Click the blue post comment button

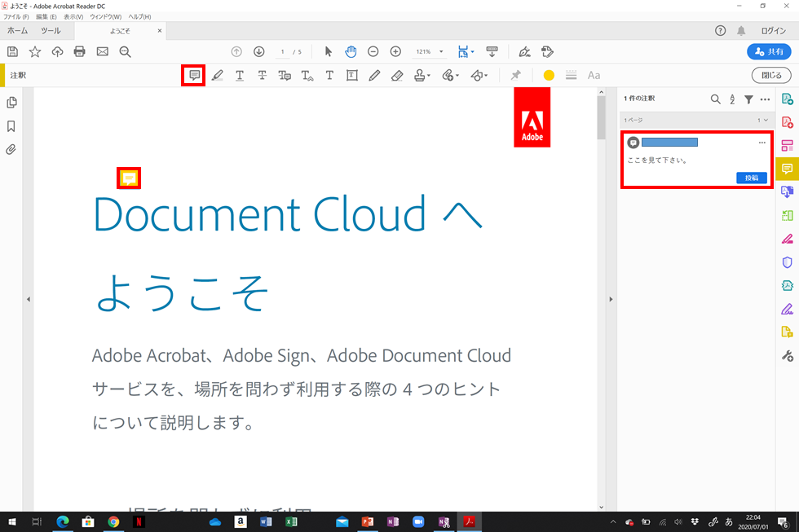click(752, 178)
